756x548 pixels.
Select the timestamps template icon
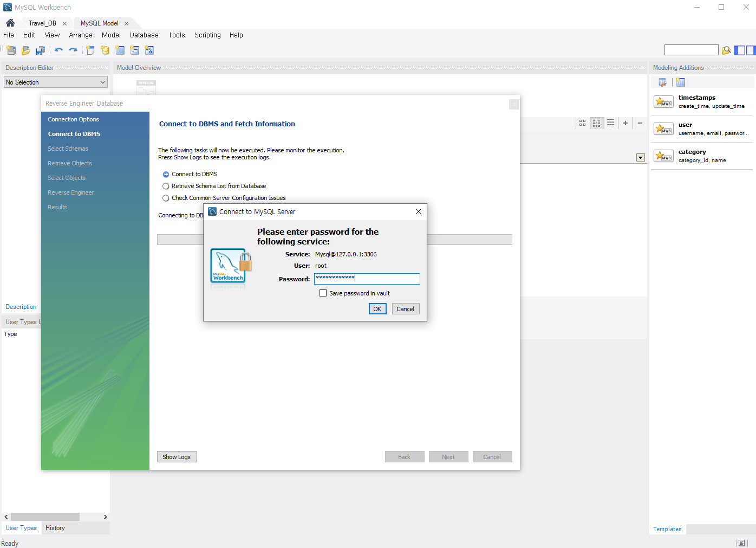tap(663, 101)
